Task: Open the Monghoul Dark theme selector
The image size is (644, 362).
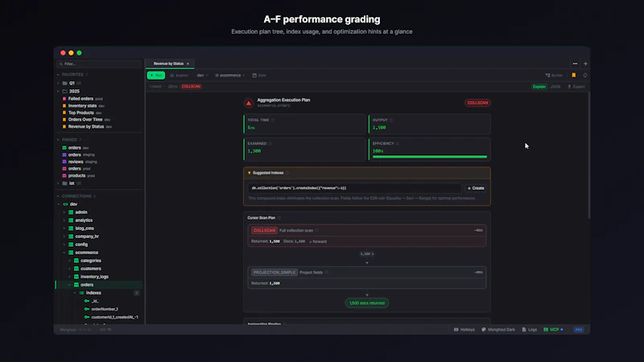Action: pos(498,330)
